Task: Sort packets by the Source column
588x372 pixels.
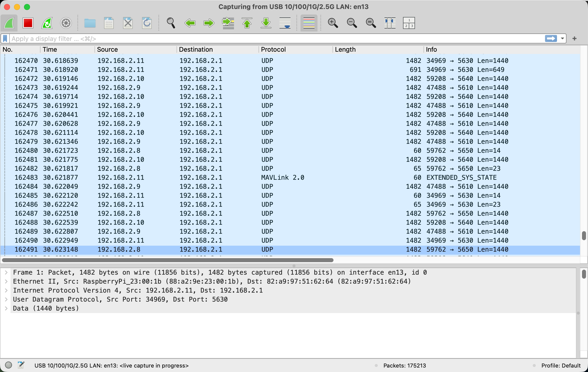Action: pyautogui.click(x=107, y=49)
